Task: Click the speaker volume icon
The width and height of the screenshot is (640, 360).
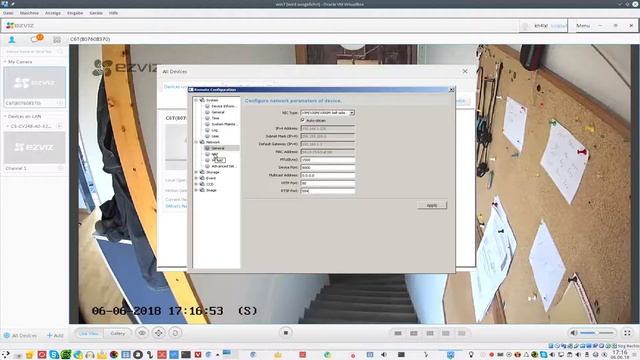Action: [x=573, y=333]
